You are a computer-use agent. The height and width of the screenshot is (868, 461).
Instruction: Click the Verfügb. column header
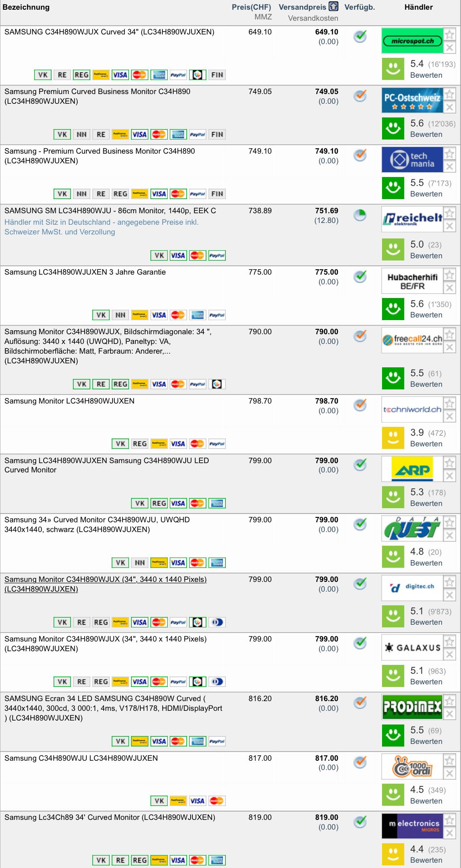click(x=360, y=7)
